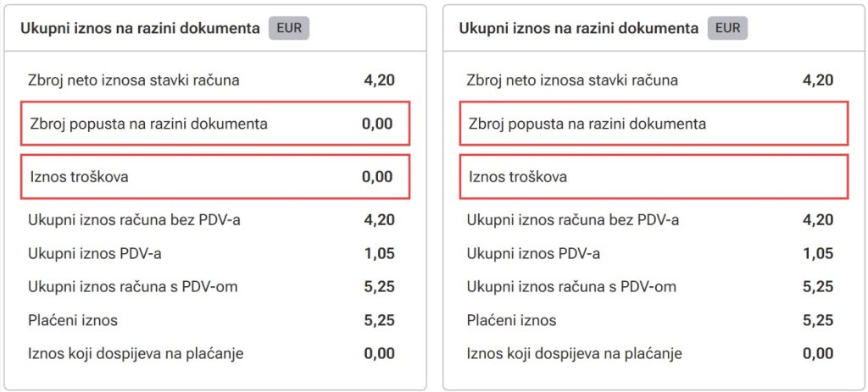Click the 5,25 'Plaćeni iznos' value in right panel

818,320
